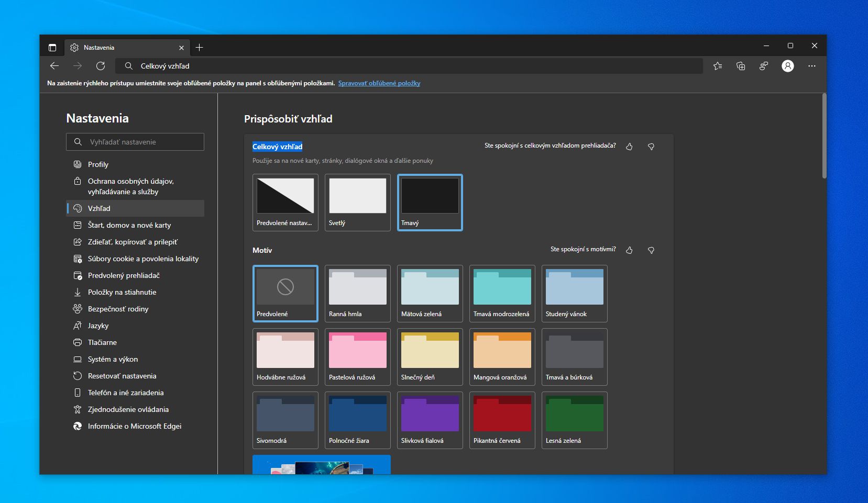Open Štart, domov a nové karty
868x503 pixels.
(135, 225)
